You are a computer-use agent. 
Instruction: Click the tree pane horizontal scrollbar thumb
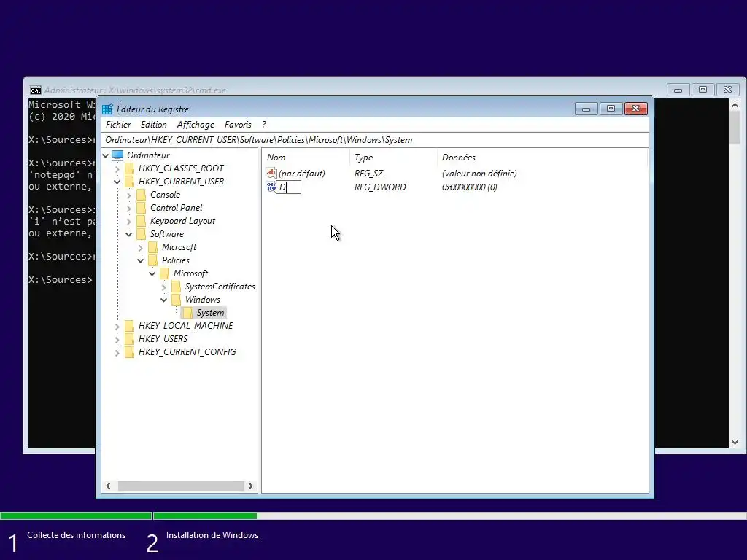click(181, 486)
